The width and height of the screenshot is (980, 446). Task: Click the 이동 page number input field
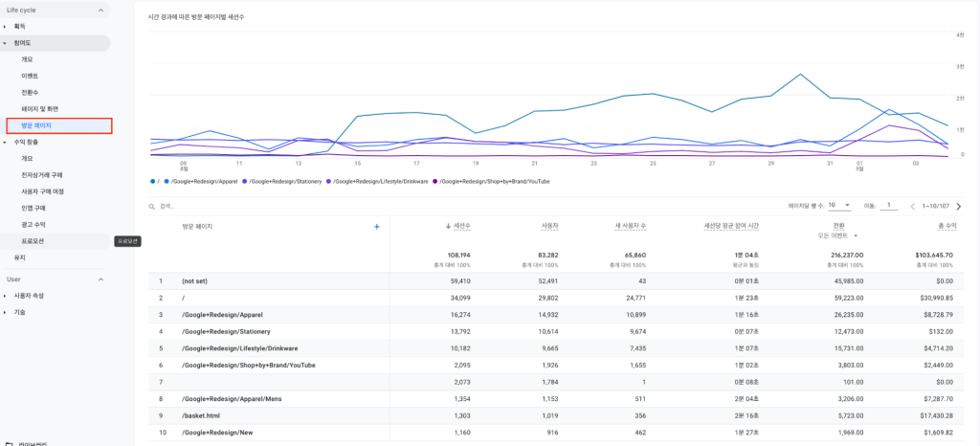[889, 206]
